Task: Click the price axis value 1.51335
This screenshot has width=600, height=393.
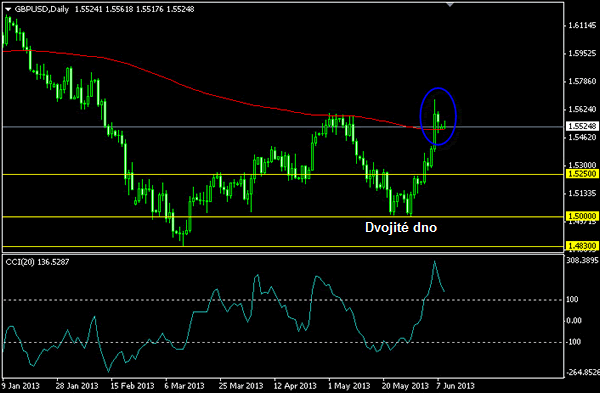Action: click(x=582, y=193)
